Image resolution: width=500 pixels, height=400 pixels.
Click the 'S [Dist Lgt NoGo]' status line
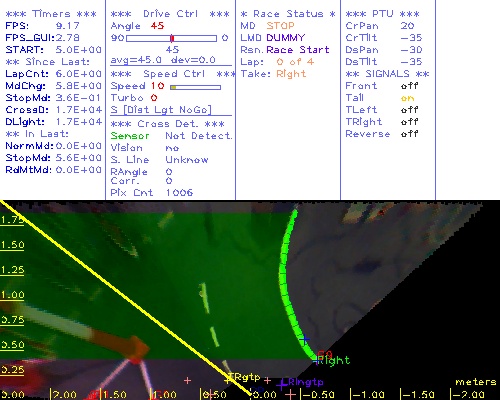point(161,110)
